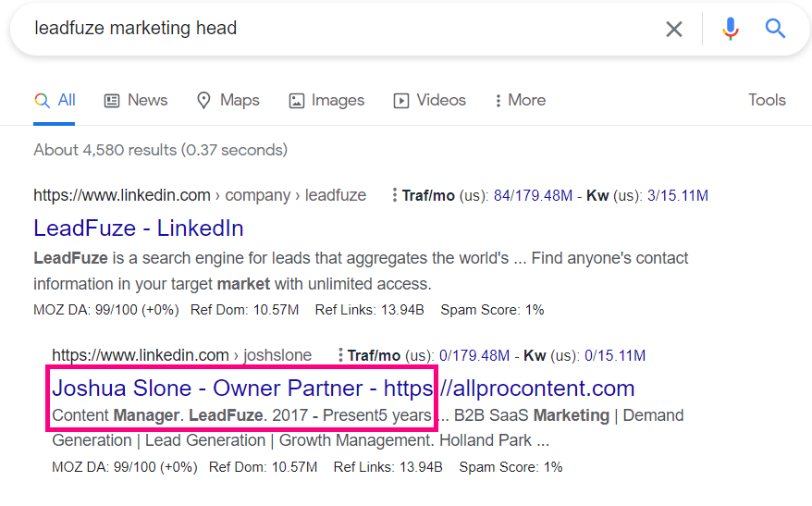Open the Tools button

click(767, 100)
